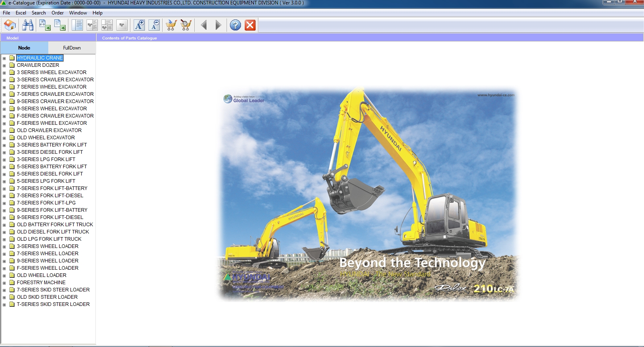Select 7 SERIES WHEEL EXCAVATOR tree item
Viewport: 644px width, 347px height.
click(52, 87)
